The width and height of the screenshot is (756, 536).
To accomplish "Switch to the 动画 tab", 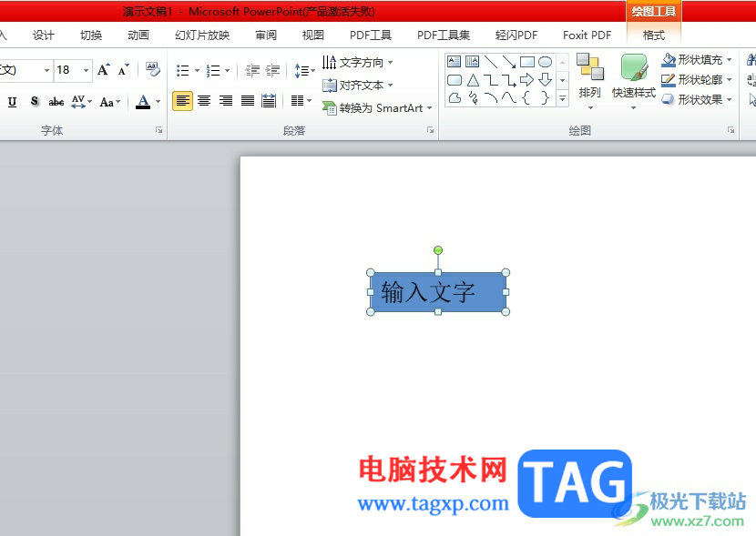I will tap(138, 35).
